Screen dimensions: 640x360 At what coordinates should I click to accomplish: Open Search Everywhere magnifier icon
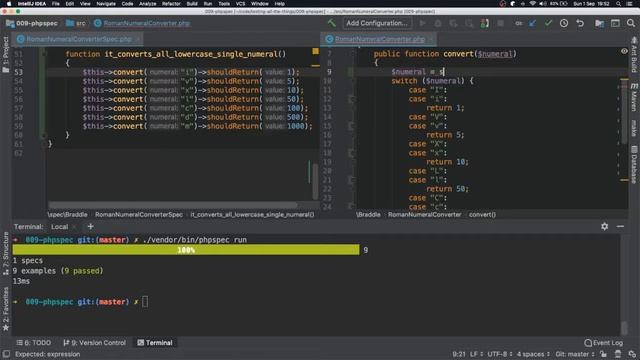point(631,23)
